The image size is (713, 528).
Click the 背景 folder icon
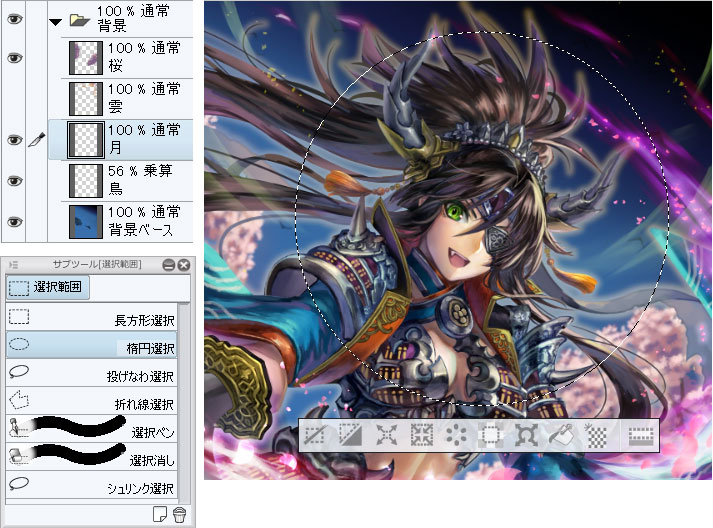coord(80,20)
